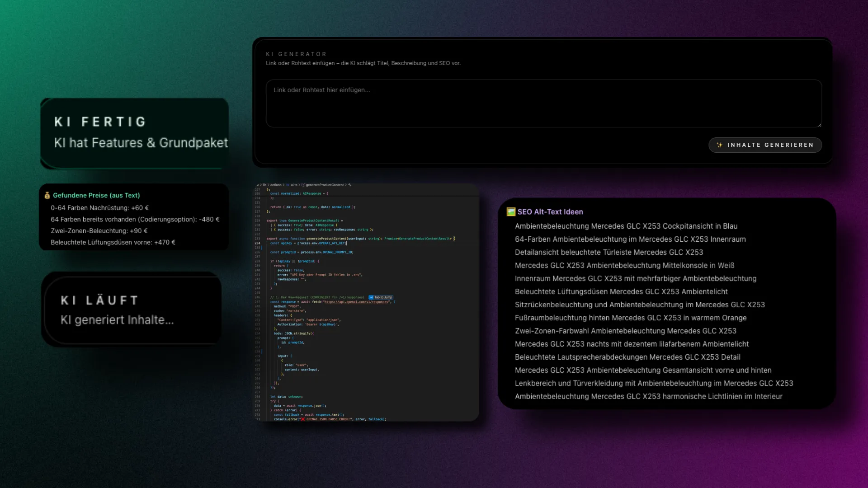Select "ai.ts" in the breadcrumb bar

[x=294, y=185]
